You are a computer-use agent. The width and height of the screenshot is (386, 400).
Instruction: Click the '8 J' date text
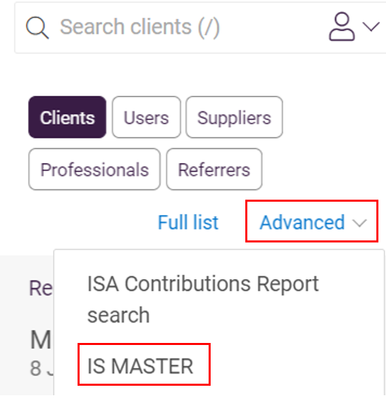click(x=42, y=368)
